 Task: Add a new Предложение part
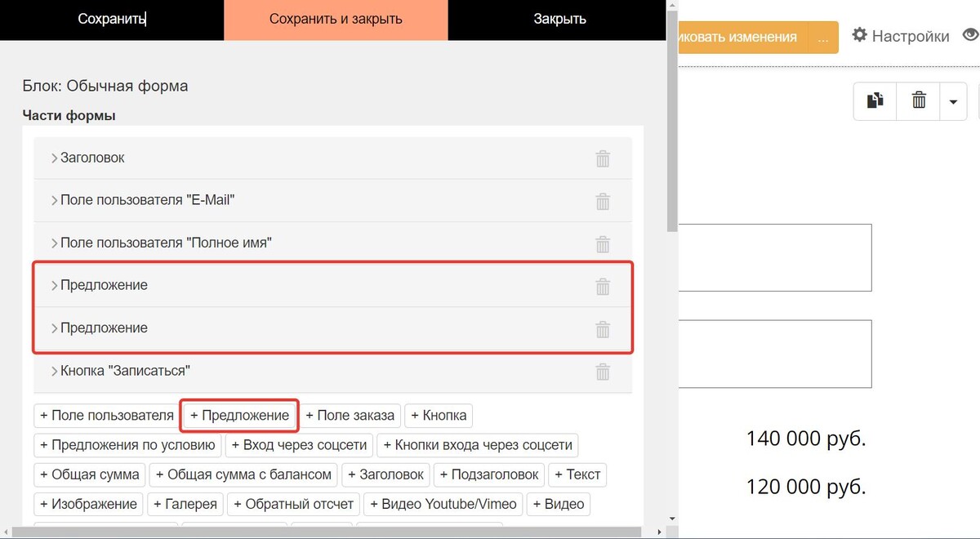(x=240, y=416)
